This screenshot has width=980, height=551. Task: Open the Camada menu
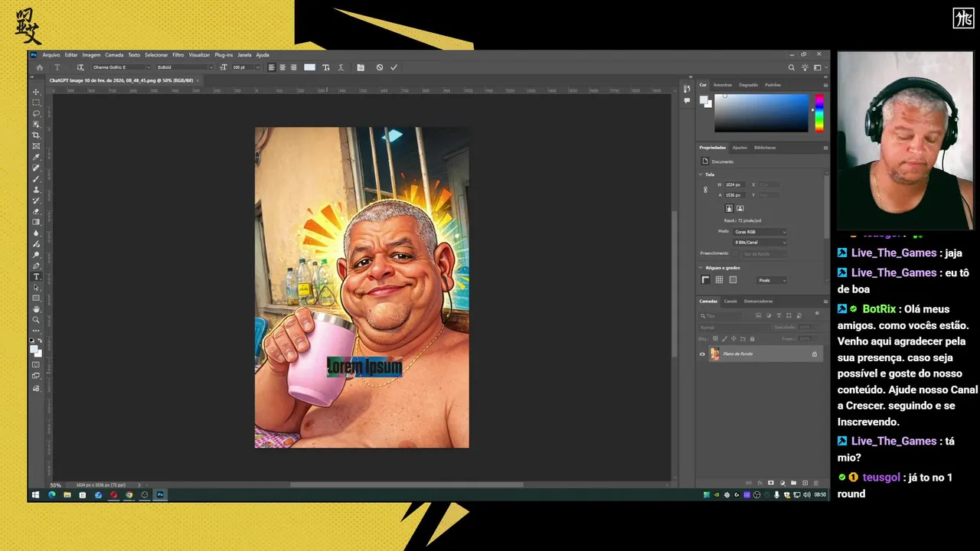(x=114, y=55)
